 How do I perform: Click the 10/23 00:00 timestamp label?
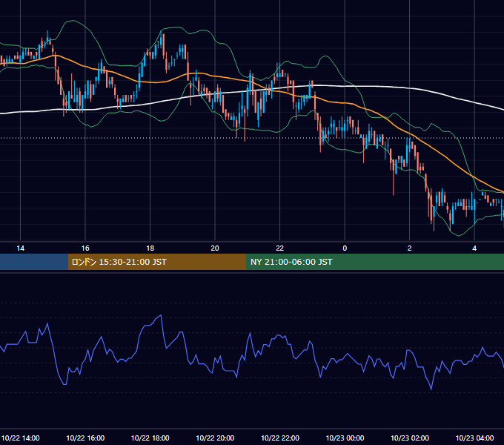click(x=345, y=438)
